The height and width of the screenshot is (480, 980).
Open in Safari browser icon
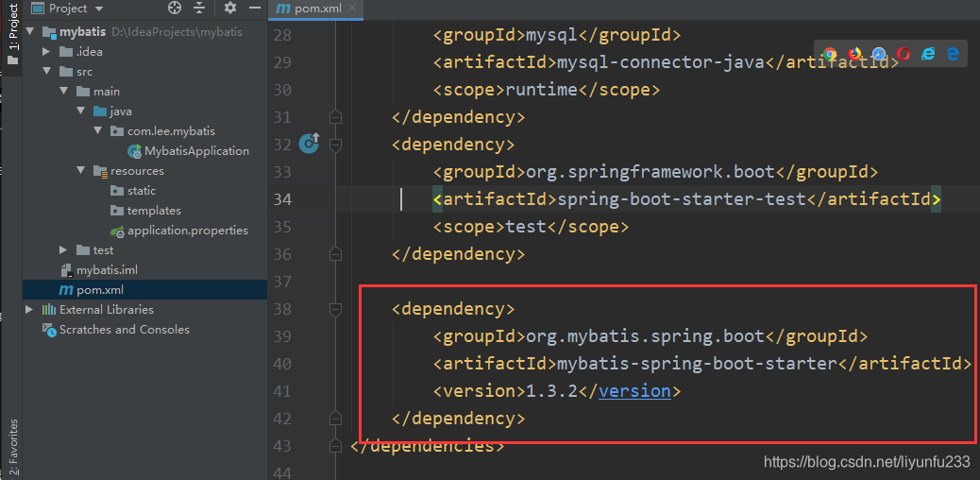pyautogui.click(x=879, y=54)
